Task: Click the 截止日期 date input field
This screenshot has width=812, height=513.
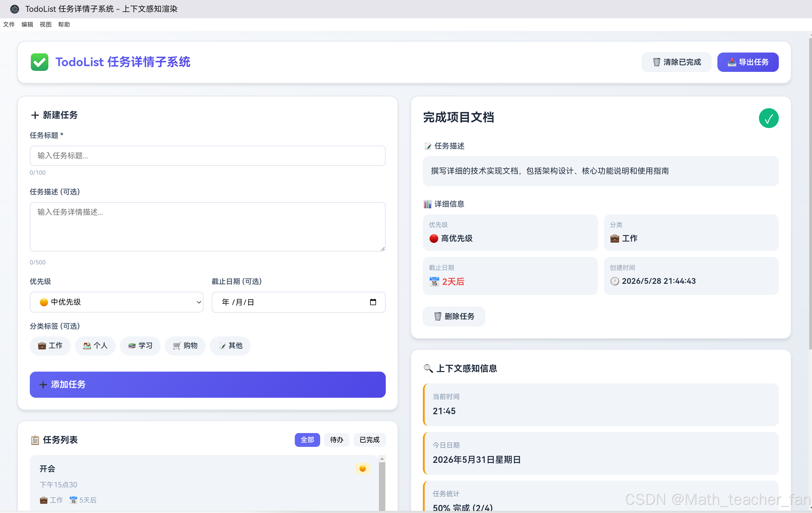Action: pyautogui.click(x=298, y=302)
